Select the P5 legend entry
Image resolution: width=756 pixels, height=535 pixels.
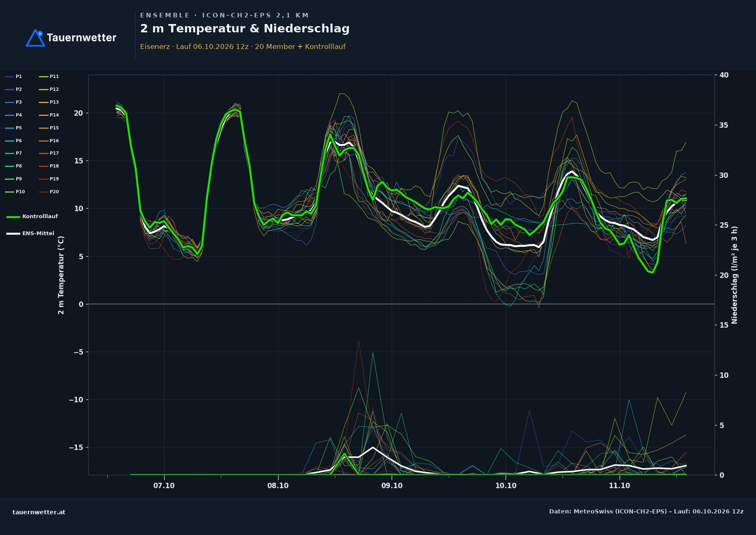(14, 128)
